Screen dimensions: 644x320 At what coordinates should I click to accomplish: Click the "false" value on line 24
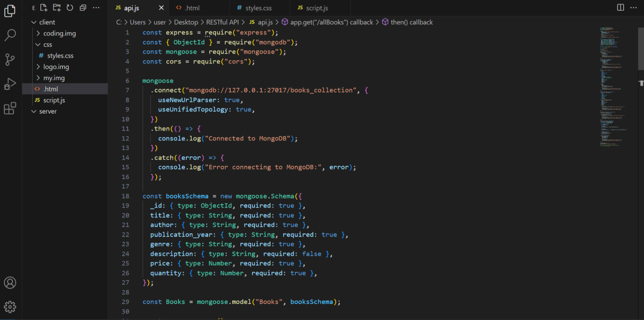(x=312, y=254)
